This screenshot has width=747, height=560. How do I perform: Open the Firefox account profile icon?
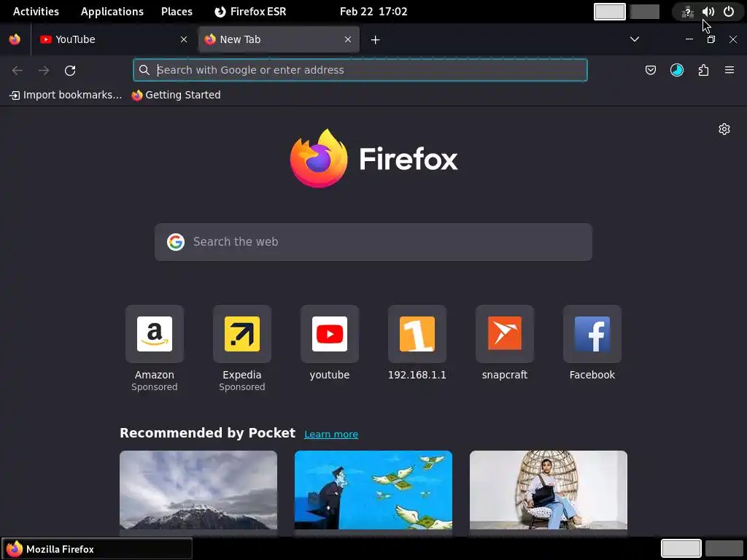[x=677, y=71]
